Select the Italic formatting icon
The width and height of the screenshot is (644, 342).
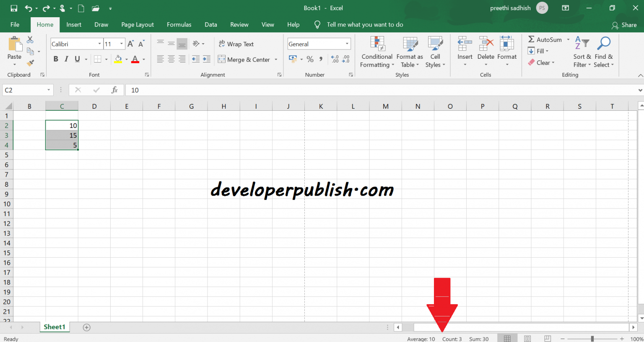(x=66, y=59)
